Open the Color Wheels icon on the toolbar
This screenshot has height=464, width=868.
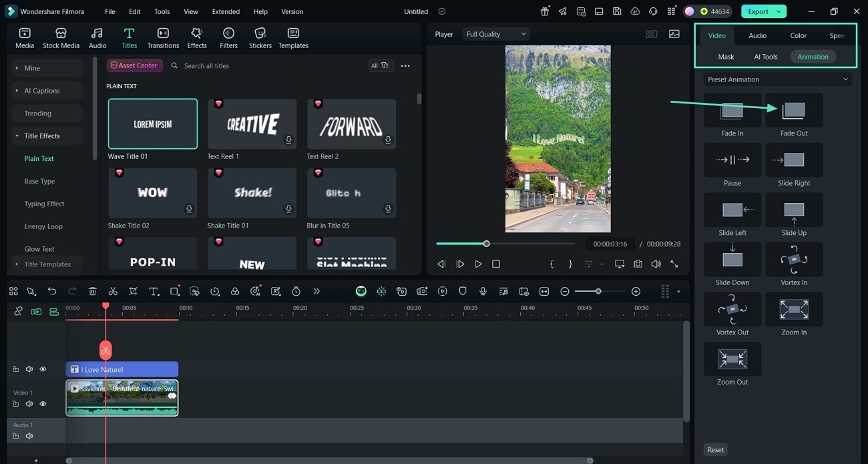235,291
